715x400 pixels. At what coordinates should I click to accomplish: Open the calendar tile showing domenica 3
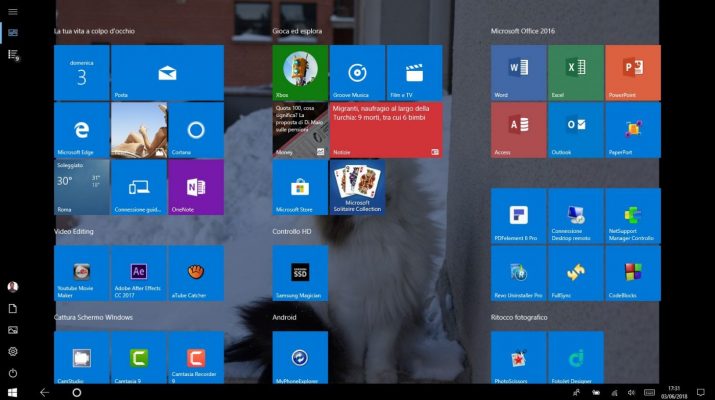(x=82, y=73)
